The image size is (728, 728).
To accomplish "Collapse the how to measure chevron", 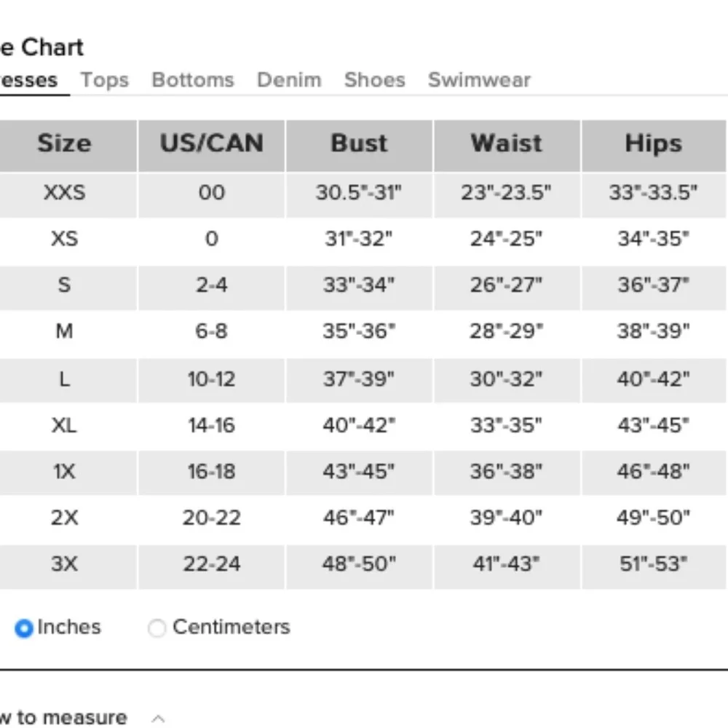I will 158,719.
